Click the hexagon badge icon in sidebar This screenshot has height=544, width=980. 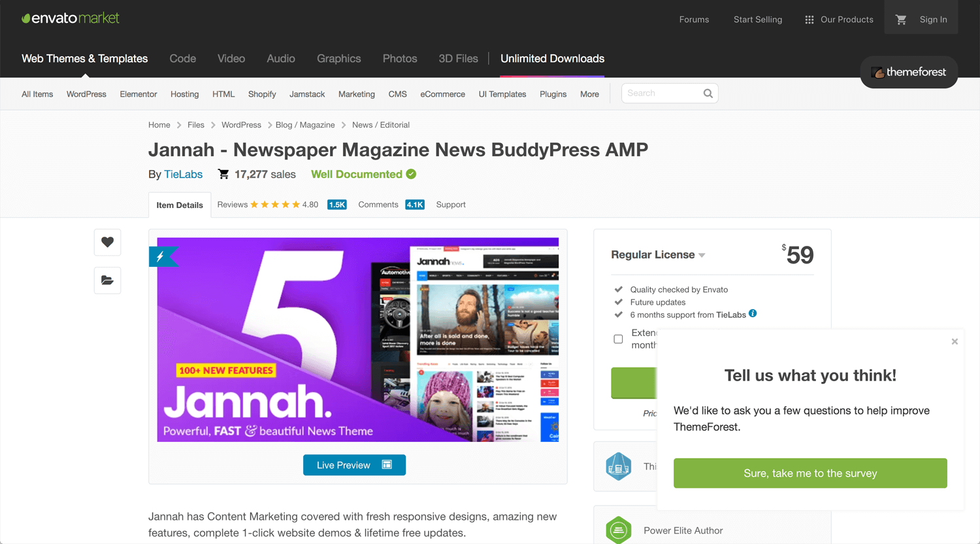pyautogui.click(x=618, y=466)
